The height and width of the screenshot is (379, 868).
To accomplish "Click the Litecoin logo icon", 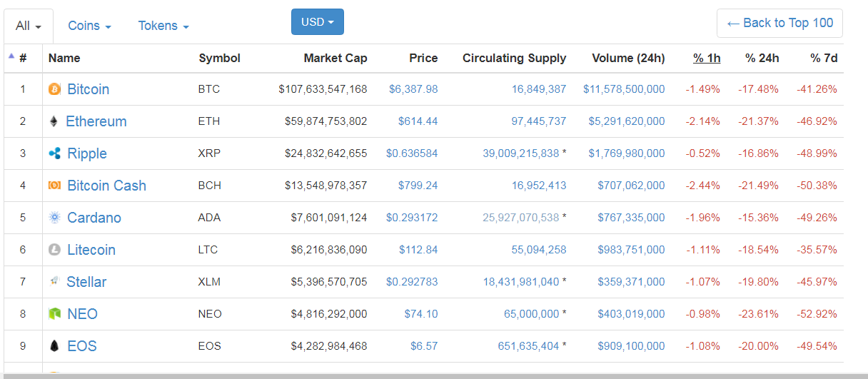I will (54, 250).
